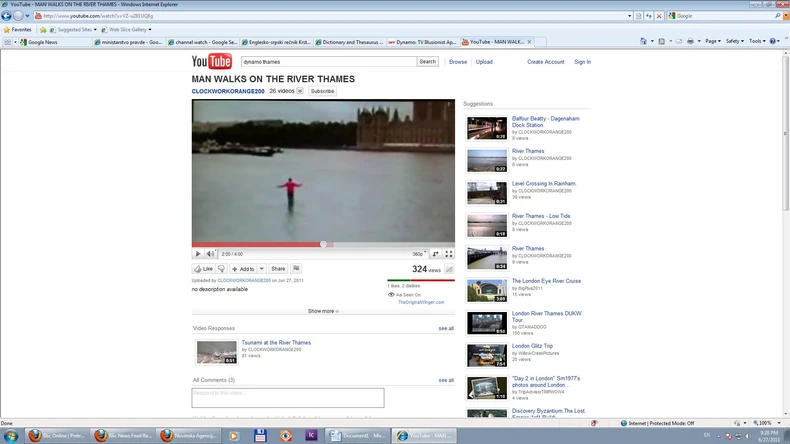
Task: Click the Google search magnifier icon
Action: click(777, 16)
